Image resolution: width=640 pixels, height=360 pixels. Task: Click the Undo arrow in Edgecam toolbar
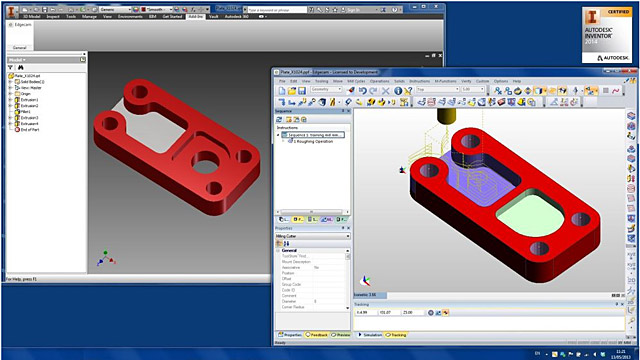coord(362,91)
